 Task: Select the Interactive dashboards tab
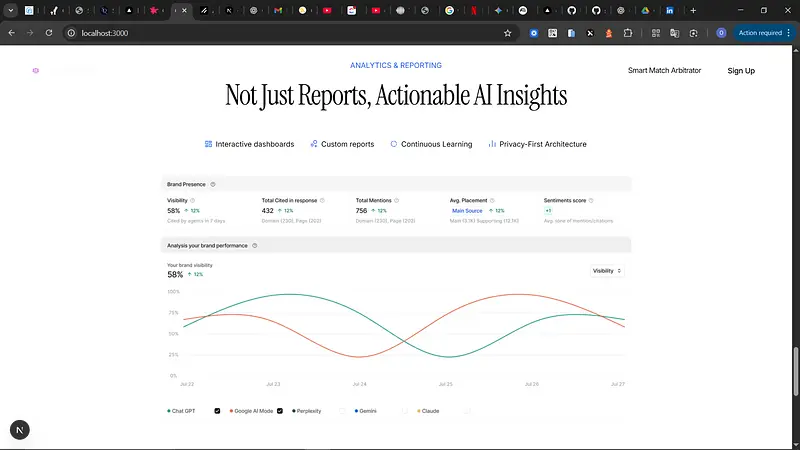[x=249, y=144]
